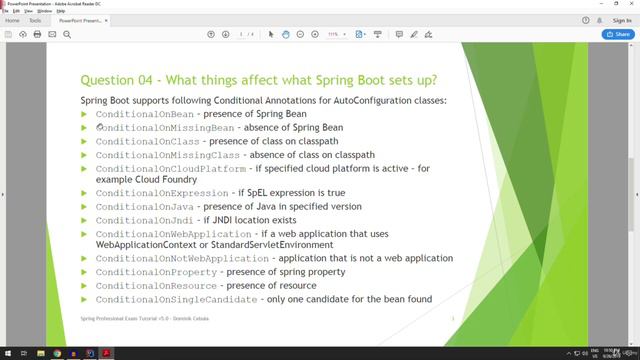Open the help question mark icon
Viewport: 640px width, 360px height.
tap(586, 20)
